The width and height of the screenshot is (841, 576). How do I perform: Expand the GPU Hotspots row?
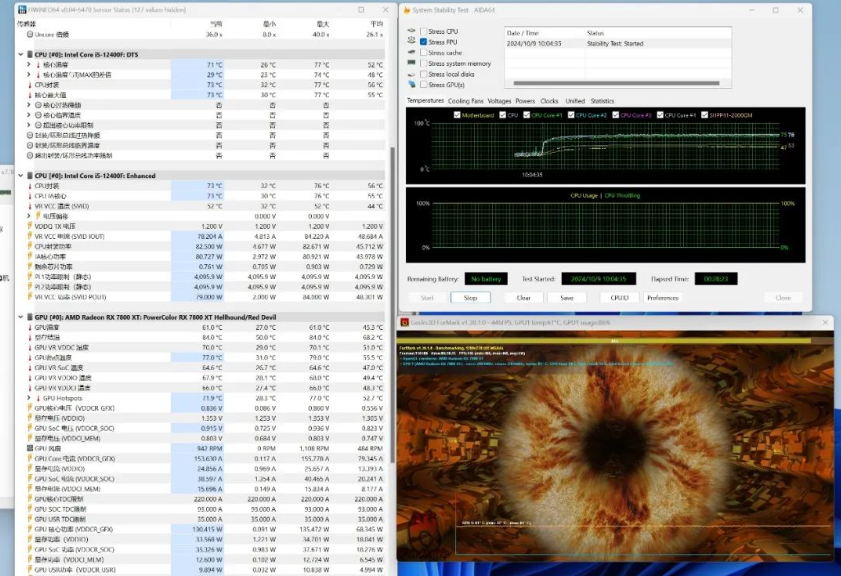[x=29, y=398]
